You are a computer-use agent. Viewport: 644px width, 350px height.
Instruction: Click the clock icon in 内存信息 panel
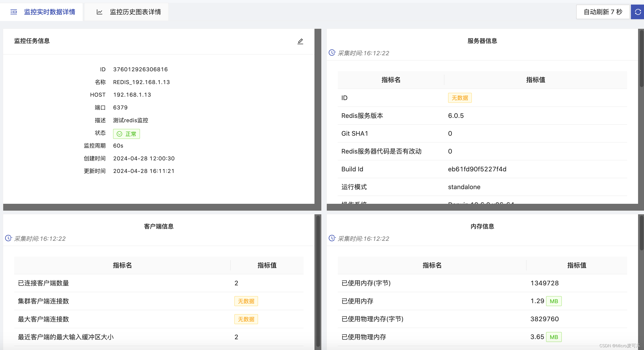pyautogui.click(x=332, y=238)
